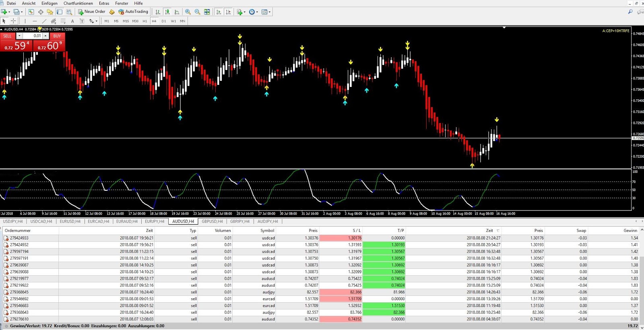
Task: Switch chart to candlestick type
Action: pyautogui.click(x=167, y=12)
